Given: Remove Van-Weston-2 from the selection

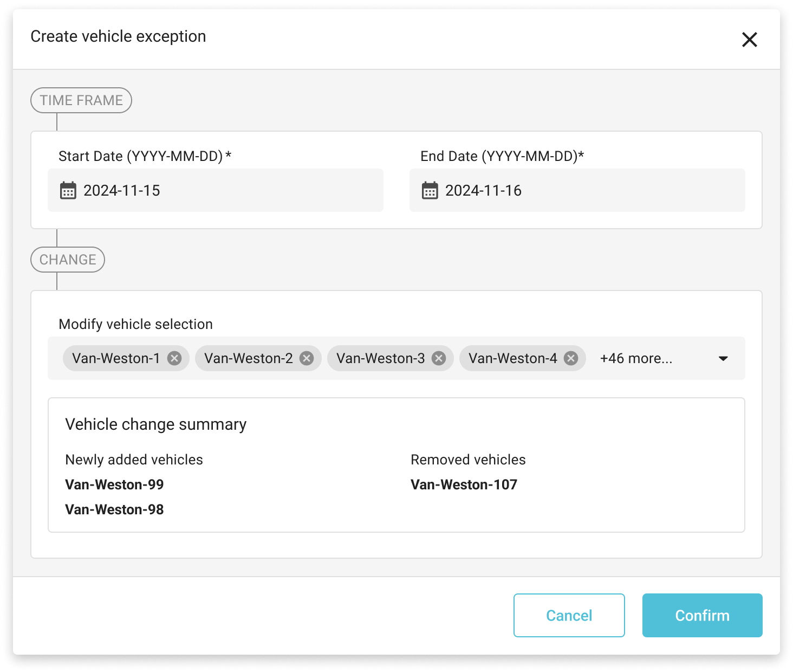Looking at the screenshot, I should click(x=307, y=358).
